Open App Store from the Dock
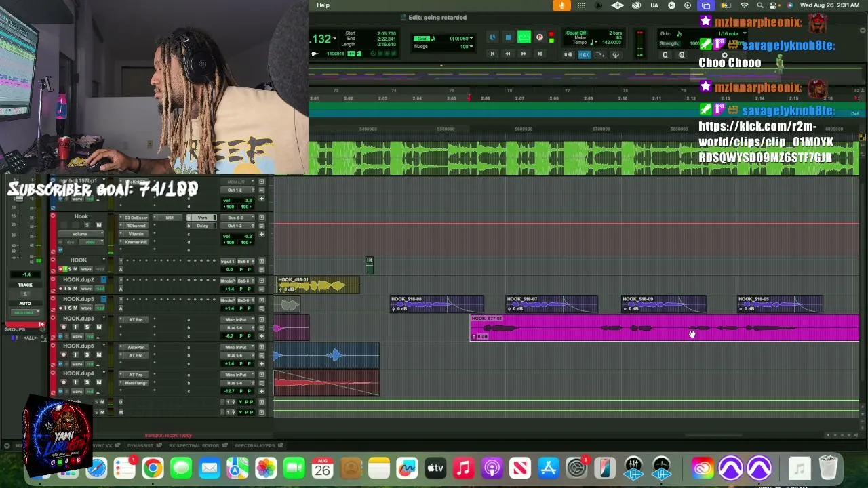This screenshot has width=868, height=488. [x=548, y=468]
